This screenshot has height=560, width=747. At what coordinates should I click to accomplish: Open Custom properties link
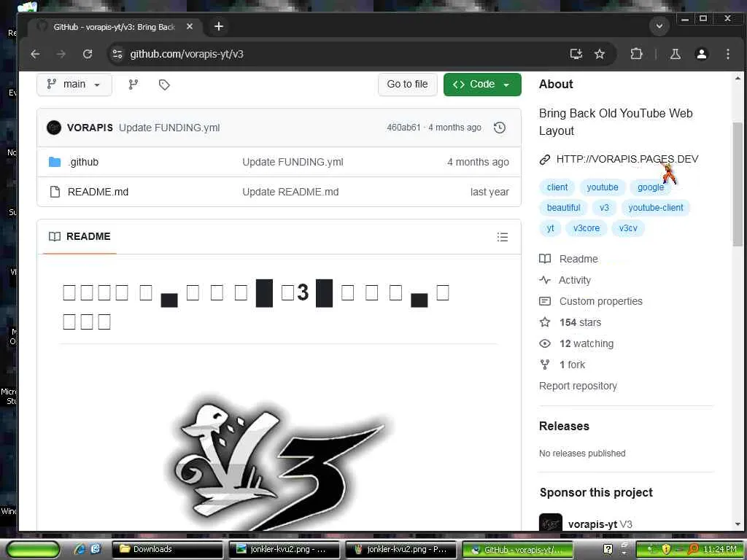(601, 301)
